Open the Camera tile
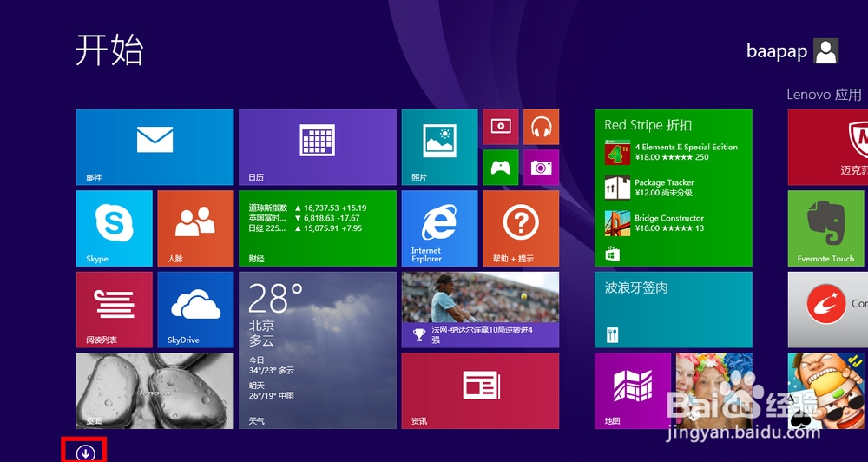Screen dimensions: 868x462 pyautogui.click(x=541, y=168)
